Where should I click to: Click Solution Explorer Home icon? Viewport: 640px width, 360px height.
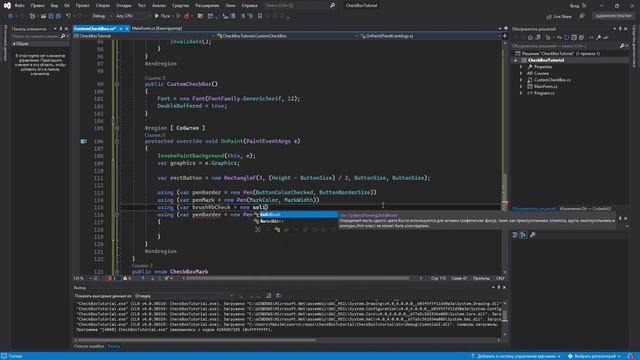pyautogui.click(x=530, y=38)
